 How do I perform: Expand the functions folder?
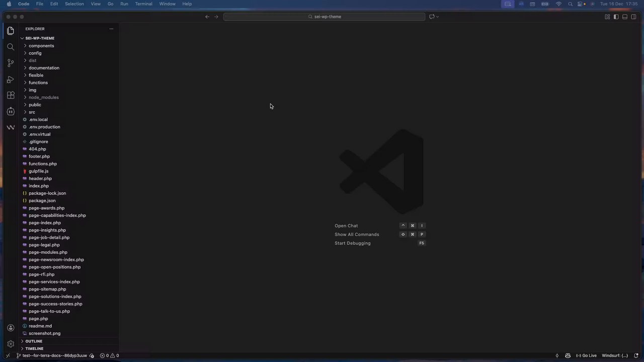(x=69, y=82)
